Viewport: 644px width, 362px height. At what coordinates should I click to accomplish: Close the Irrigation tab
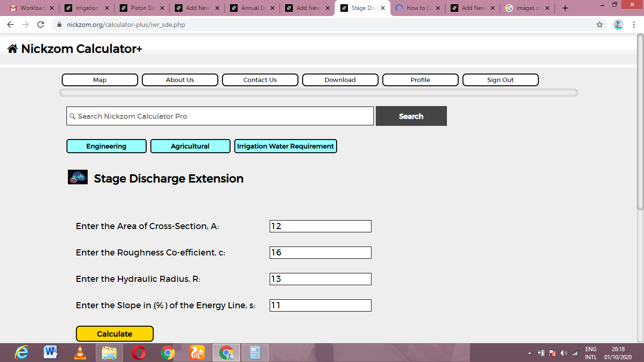pos(107,8)
